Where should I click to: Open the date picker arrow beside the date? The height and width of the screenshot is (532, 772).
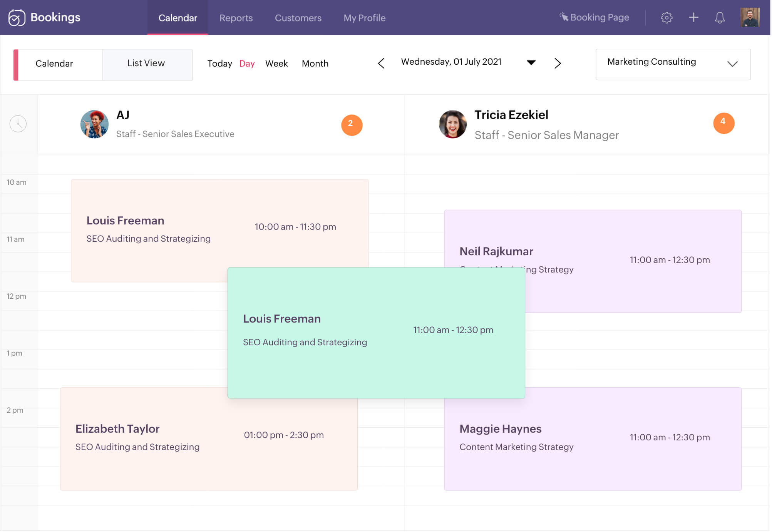[x=531, y=62]
